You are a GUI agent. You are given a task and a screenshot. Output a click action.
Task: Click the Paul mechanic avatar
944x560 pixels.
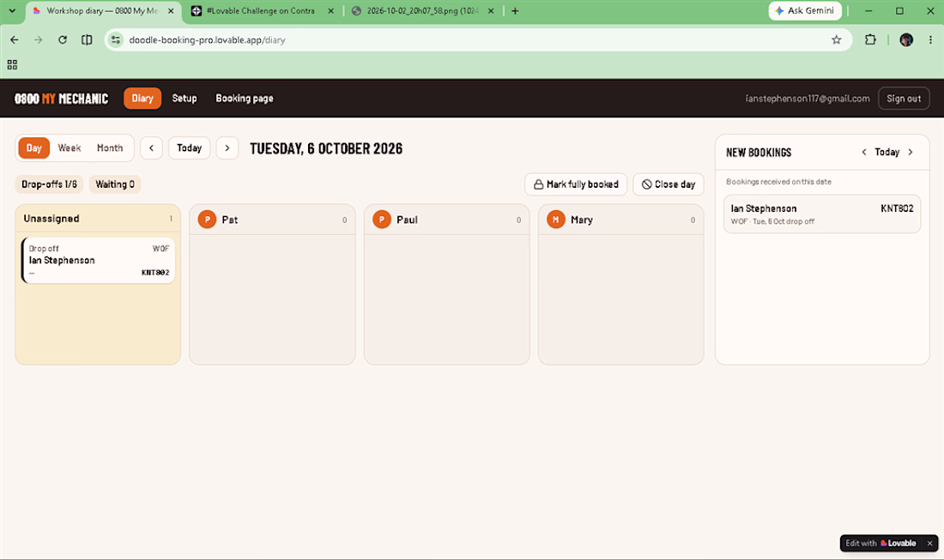point(382,220)
